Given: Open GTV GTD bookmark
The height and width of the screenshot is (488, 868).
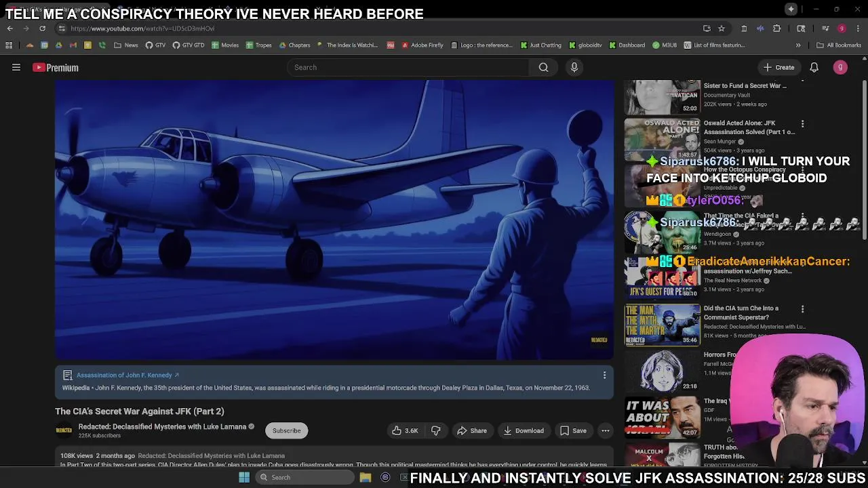Looking at the screenshot, I should coord(189,45).
